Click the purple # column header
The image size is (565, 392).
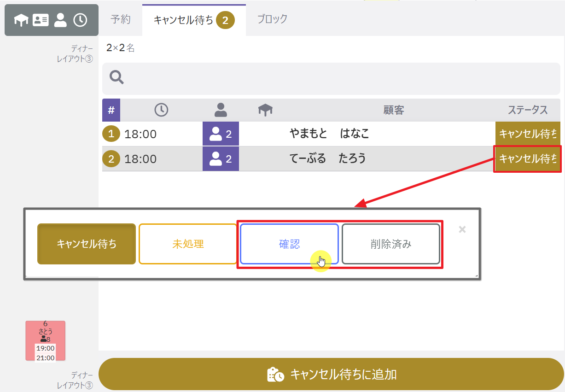pyautogui.click(x=111, y=110)
